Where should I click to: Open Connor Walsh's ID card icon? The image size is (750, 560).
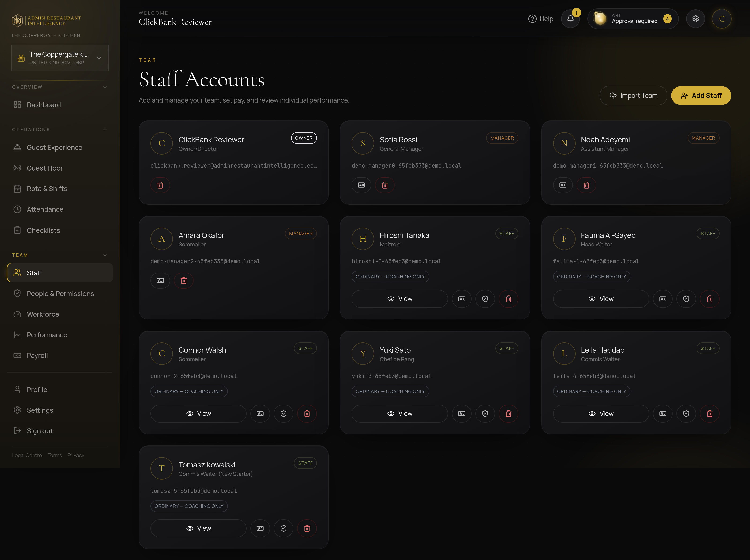tap(260, 414)
